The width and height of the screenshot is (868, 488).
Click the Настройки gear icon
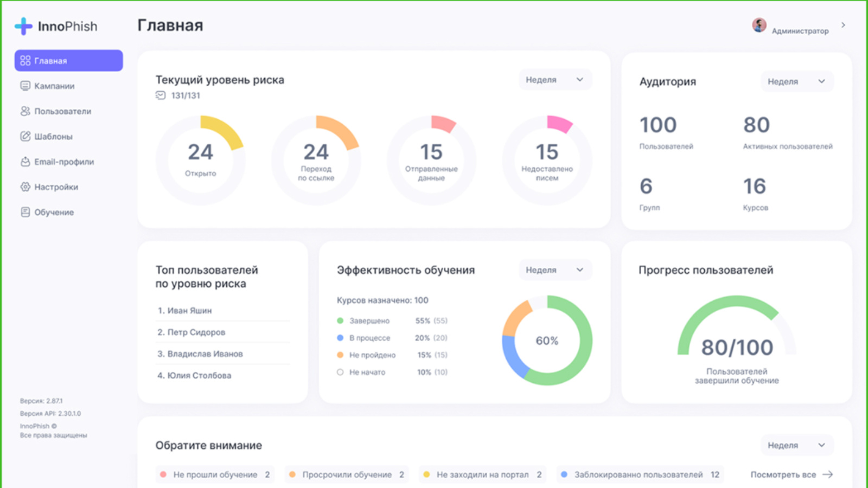click(25, 187)
